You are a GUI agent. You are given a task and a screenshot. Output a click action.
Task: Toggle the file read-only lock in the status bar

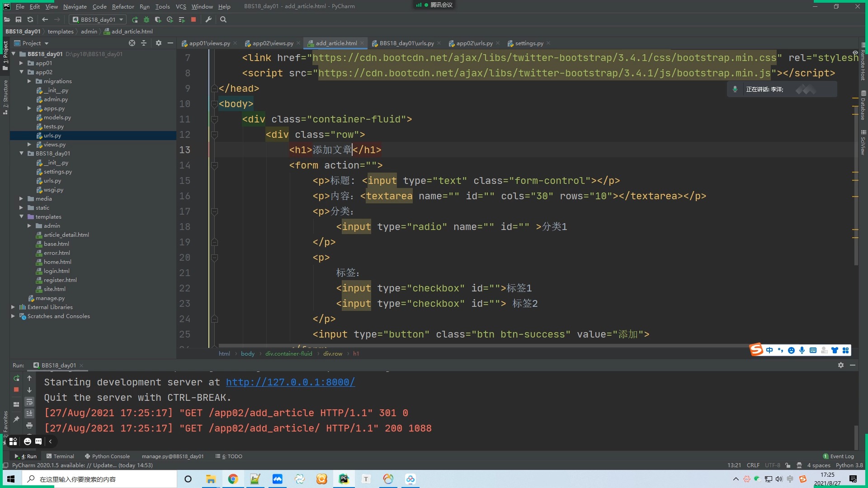788,465
